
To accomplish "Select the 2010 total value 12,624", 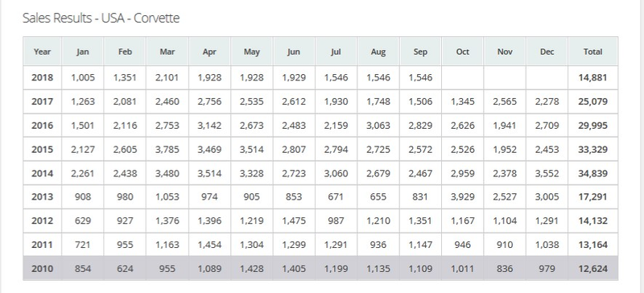I will 592,269.
